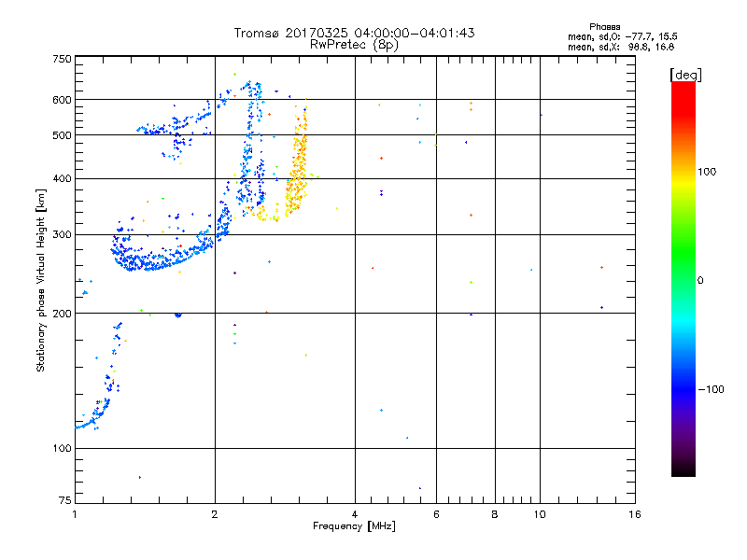Select the [deg] unit label above colorbar
This screenshot has width=747, height=560.
point(686,74)
